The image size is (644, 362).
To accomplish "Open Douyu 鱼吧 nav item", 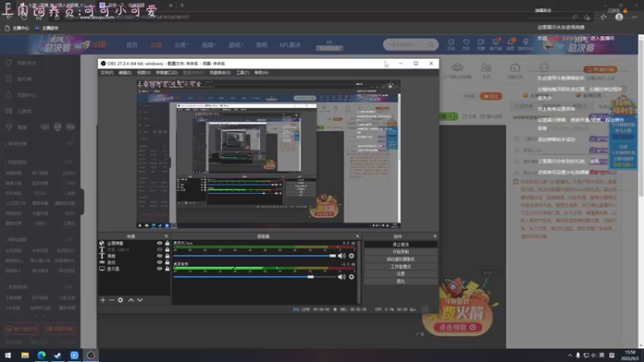I will point(262,45).
